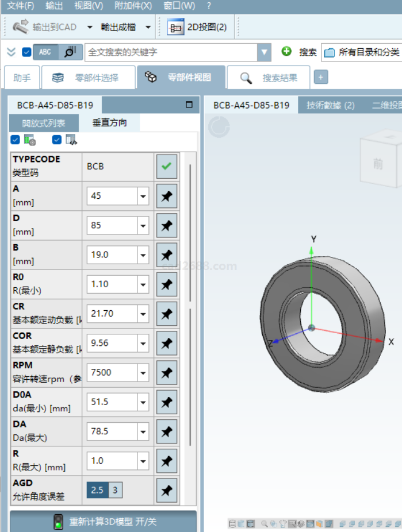This screenshot has height=532, width=402.
Task: Click the barcode search mode icon
Action: (x=70, y=52)
